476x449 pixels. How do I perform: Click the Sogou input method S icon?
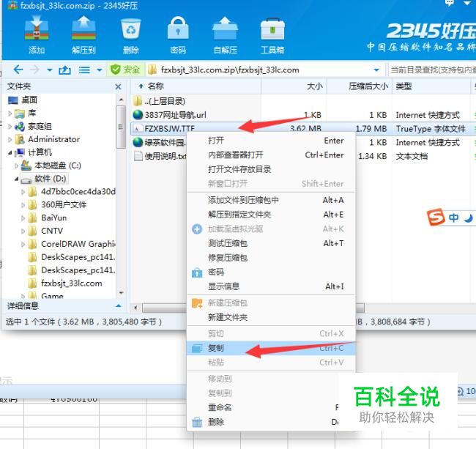pyautogui.click(x=436, y=217)
